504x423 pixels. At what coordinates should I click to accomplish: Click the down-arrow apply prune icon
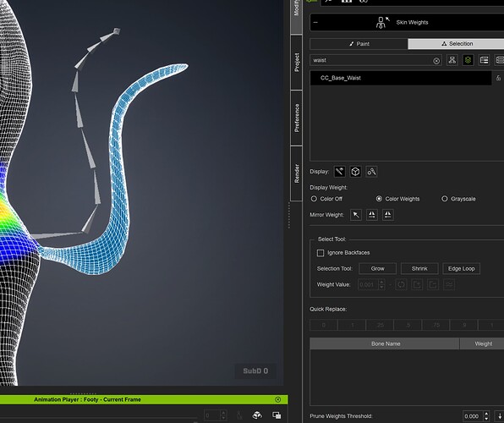click(x=500, y=416)
